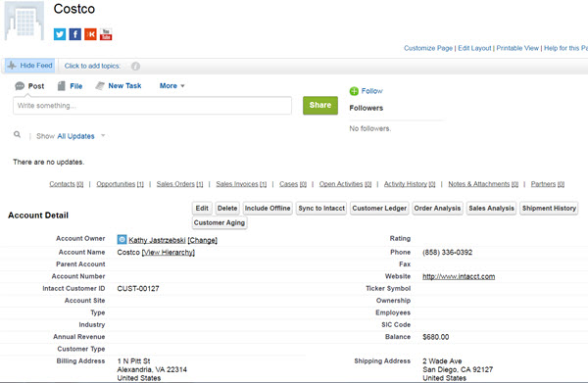
Task: Jump to Contacts [0] related list
Action: [67, 184]
